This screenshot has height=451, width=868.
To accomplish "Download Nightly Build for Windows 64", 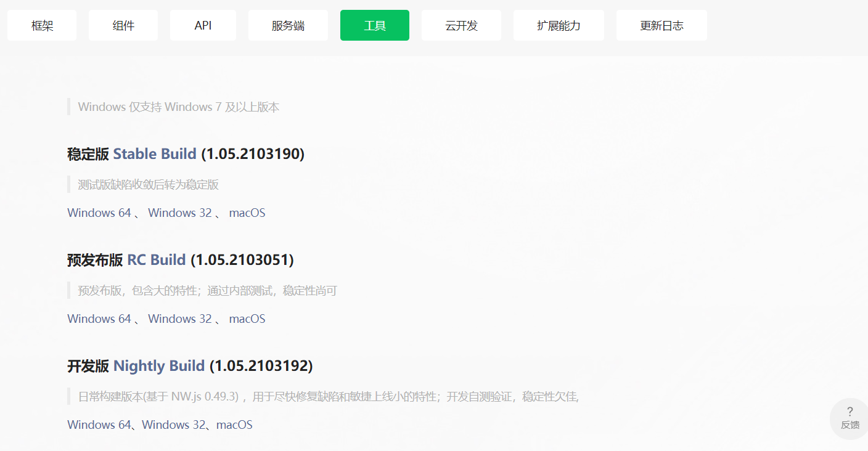I will pyautogui.click(x=99, y=425).
